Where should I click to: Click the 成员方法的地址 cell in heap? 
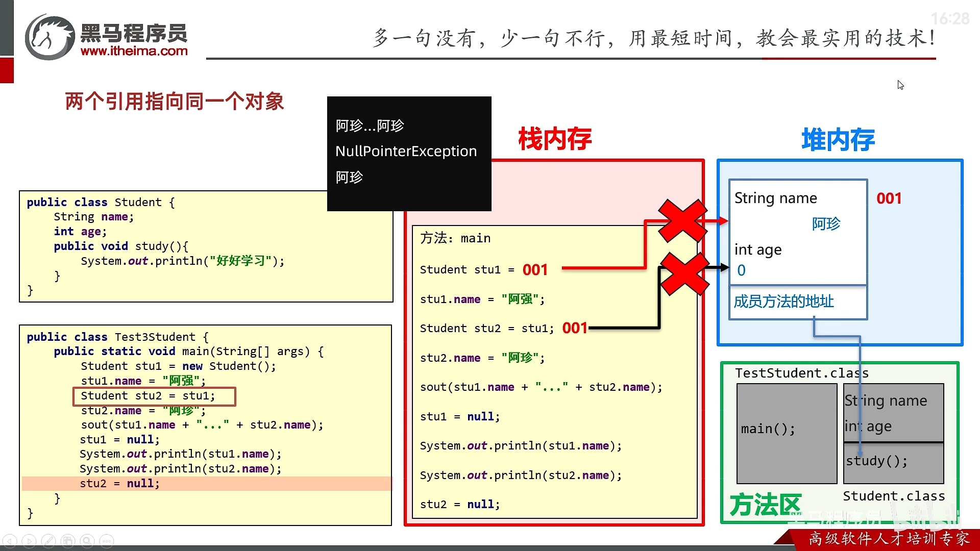coord(784,302)
